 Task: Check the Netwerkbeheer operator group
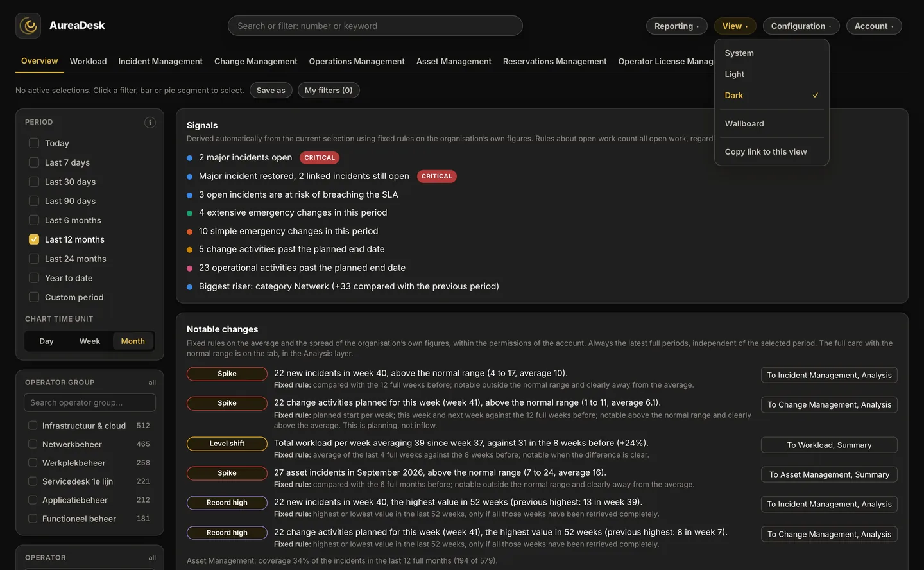tap(33, 444)
